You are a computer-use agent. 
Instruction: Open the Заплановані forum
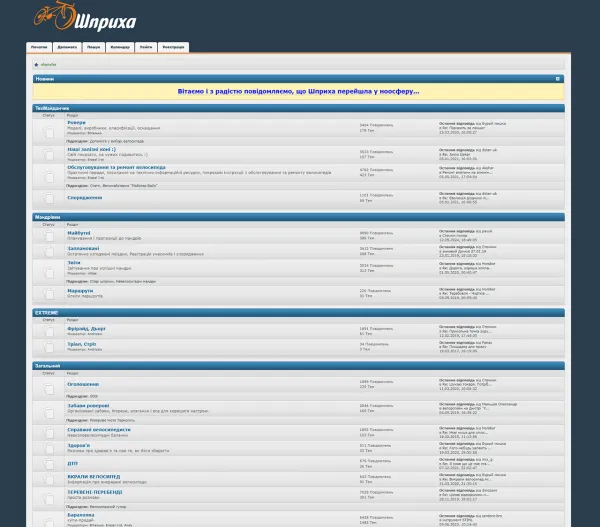83,248
